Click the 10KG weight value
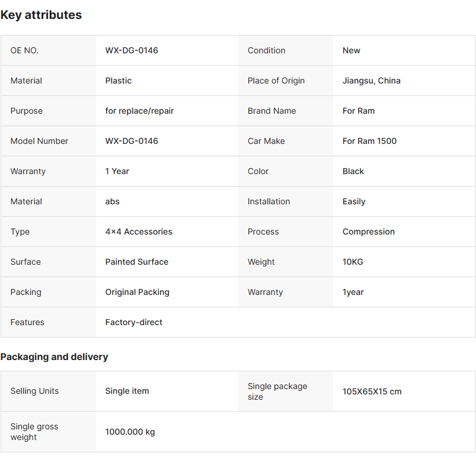Image resolution: width=476 pixels, height=456 pixels. point(353,262)
